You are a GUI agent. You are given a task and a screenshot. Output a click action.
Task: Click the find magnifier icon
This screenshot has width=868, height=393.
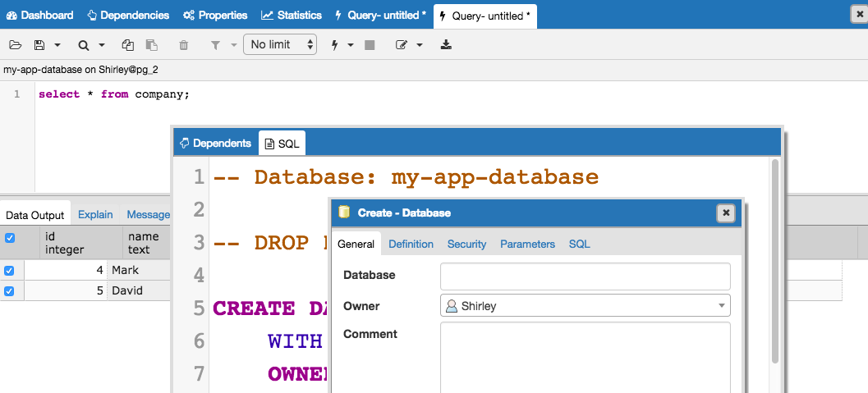[x=83, y=45]
